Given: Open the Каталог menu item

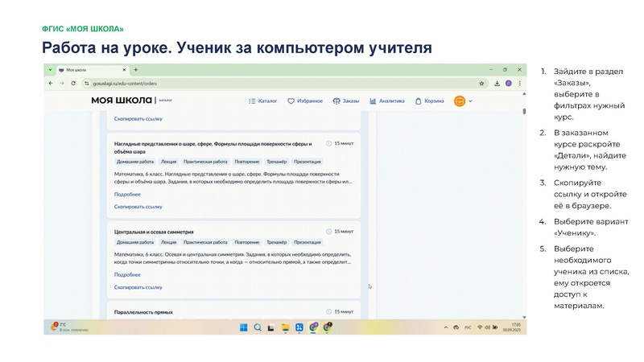Looking at the screenshot, I should 263,101.
